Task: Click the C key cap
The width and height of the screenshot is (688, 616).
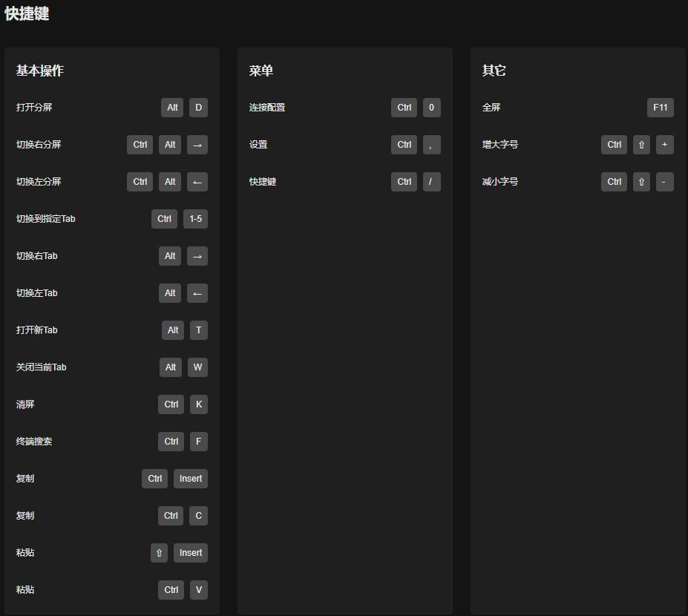Action: (x=198, y=516)
